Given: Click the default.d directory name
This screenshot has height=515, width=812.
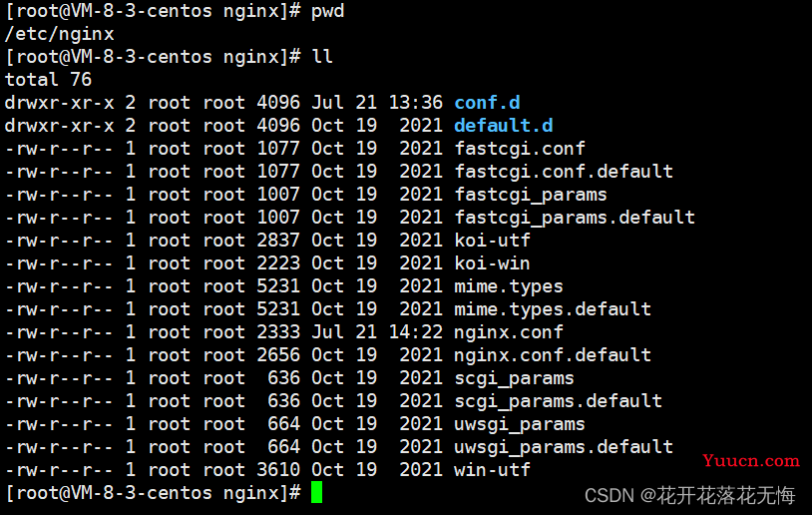Looking at the screenshot, I should pos(504,126).
